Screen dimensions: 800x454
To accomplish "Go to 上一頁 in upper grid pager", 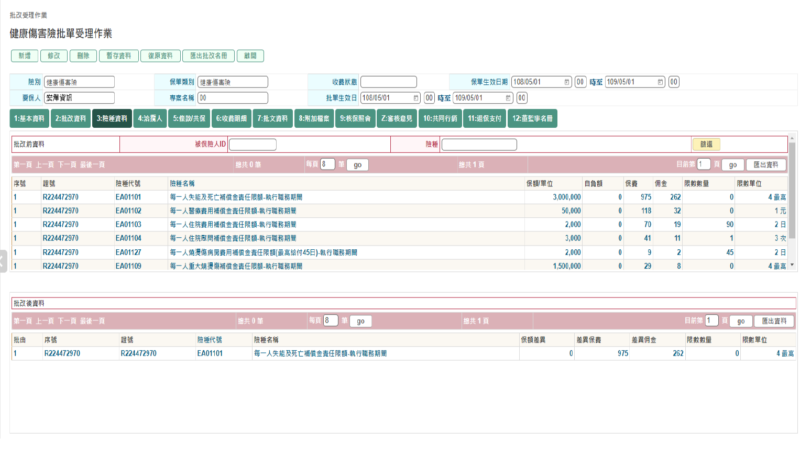I will (45, 165).
